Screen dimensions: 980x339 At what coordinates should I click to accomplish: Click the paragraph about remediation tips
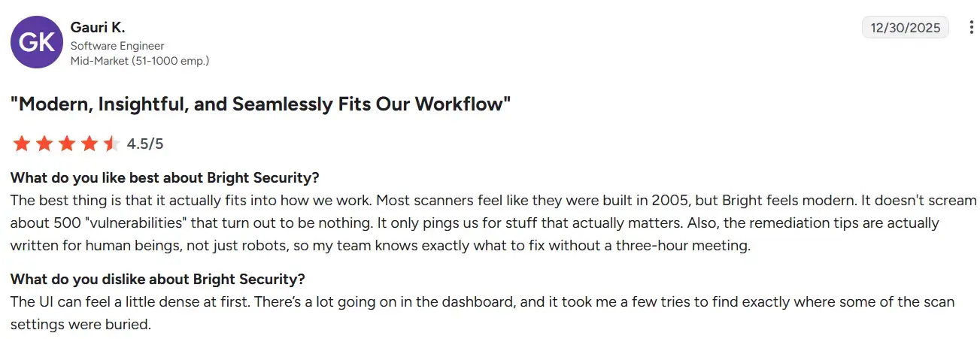pyautogui.click(x=493, y=223)
